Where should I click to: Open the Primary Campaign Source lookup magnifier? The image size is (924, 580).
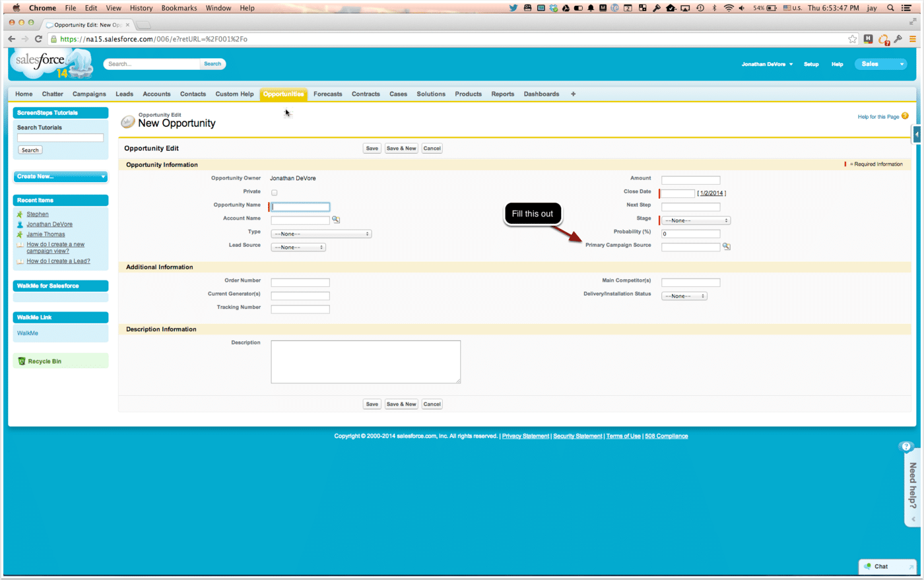(x=727, y=246)
